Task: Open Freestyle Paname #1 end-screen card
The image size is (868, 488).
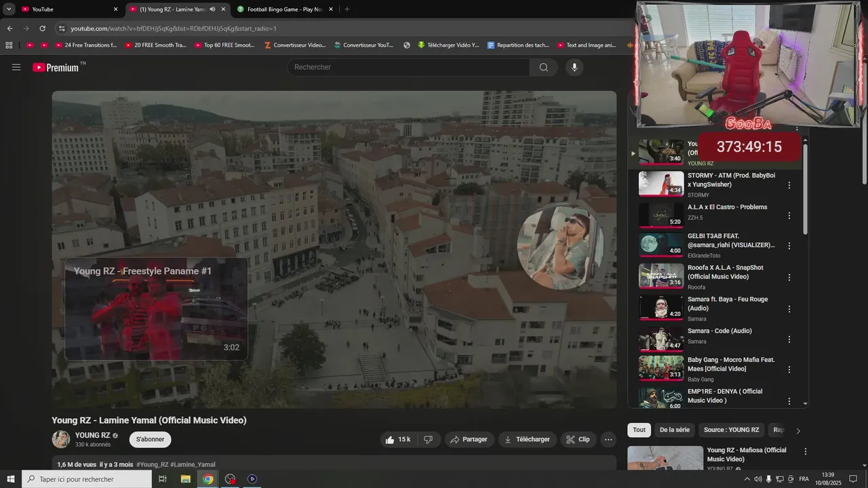Action: 156,308
